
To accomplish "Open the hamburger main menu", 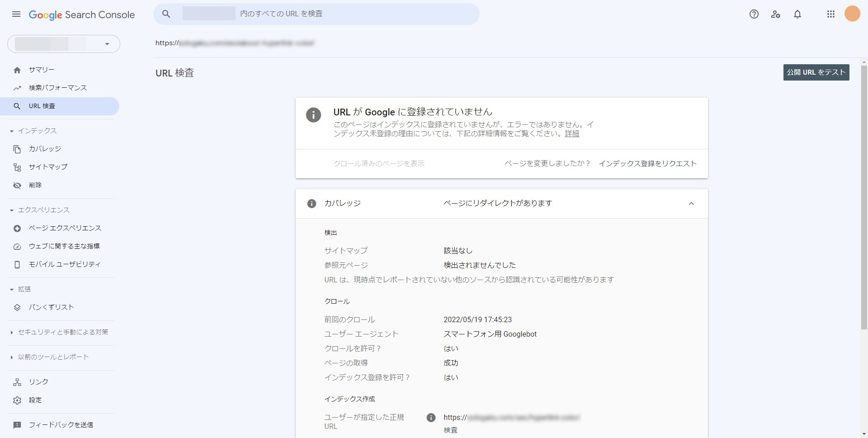I will (x=16, y=14).
